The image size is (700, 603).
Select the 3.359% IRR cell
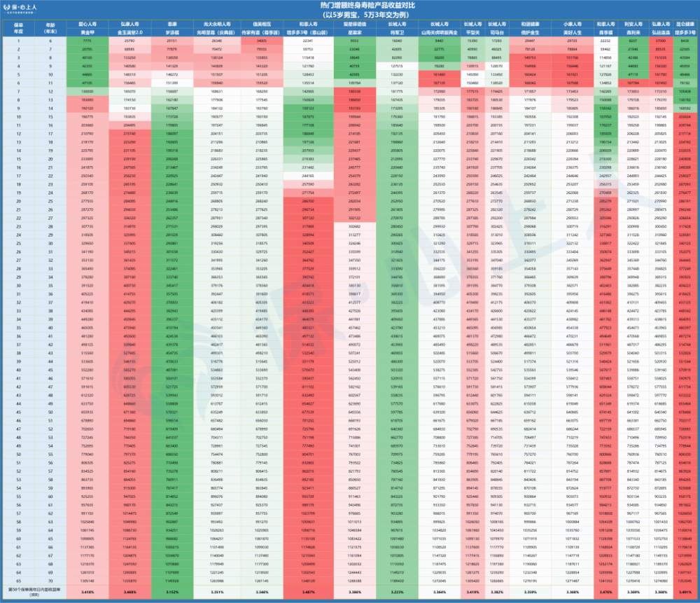tap(530, 592)
